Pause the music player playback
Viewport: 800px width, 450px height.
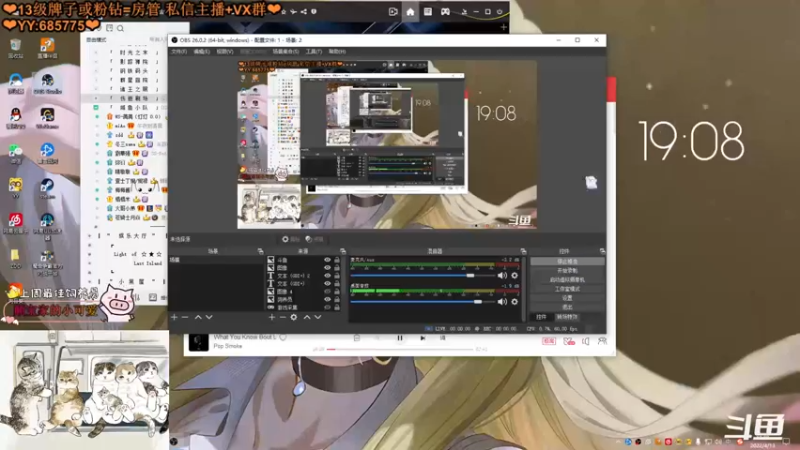coord(400,338)
